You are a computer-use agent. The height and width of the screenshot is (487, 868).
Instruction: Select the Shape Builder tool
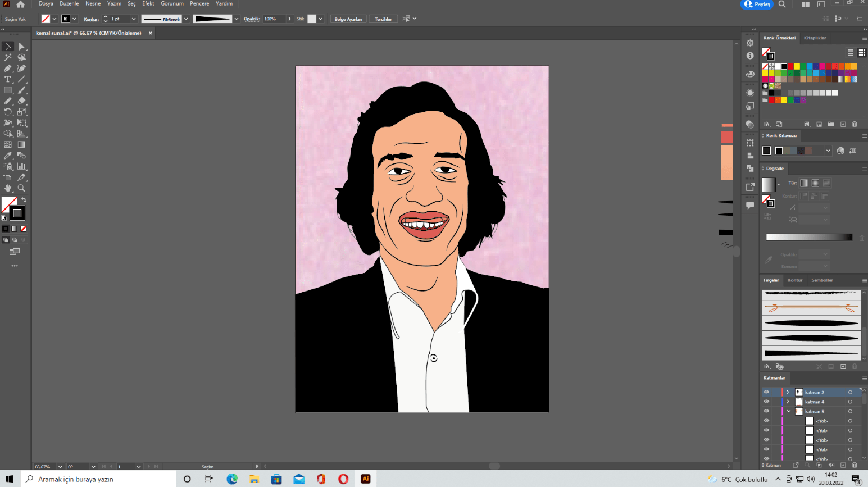[8, 134]
